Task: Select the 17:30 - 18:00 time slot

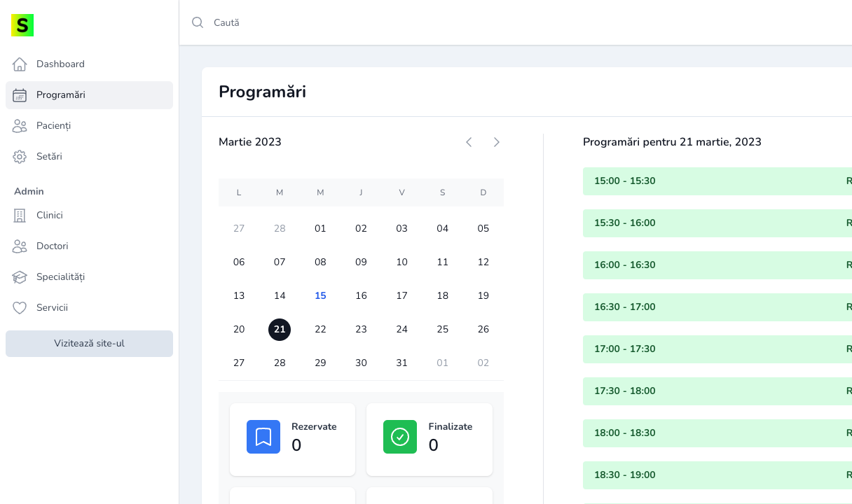Action: click(x=717, y=391)
